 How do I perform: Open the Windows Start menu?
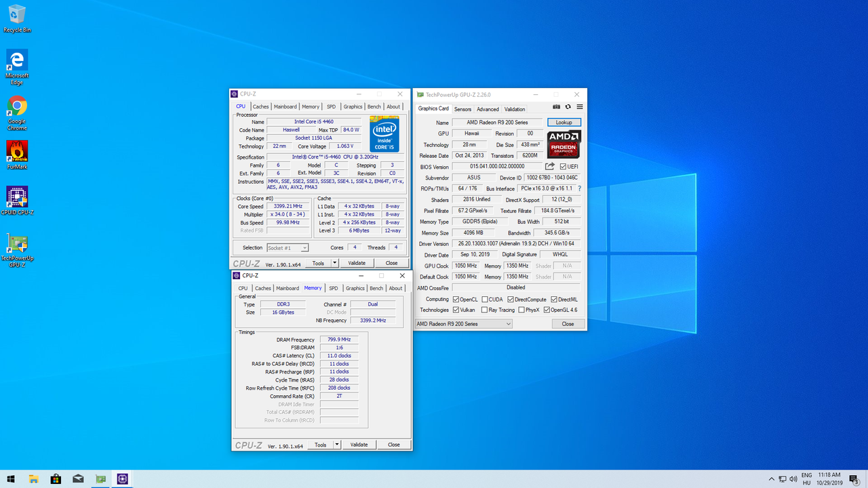11,479
